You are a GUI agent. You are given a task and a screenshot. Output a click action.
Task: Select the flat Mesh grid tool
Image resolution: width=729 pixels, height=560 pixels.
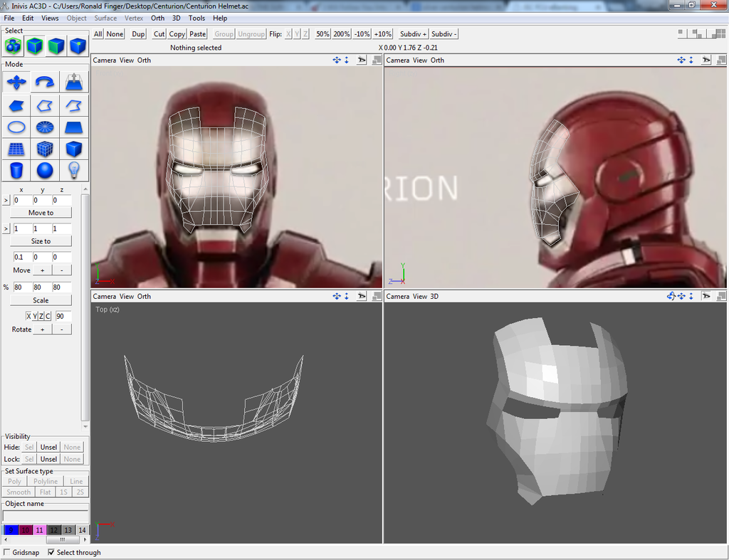point(16,149)
